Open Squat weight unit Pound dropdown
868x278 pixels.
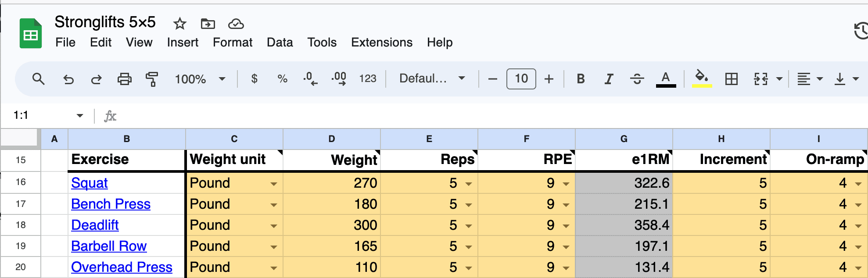pyautogui.click(x=274, y=184)
